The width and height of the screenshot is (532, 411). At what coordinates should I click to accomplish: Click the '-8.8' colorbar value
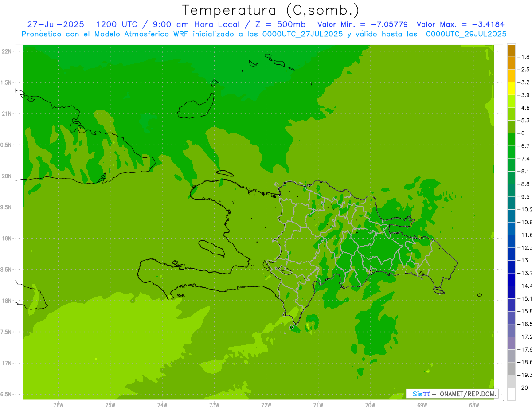click(x=524, y=184)
